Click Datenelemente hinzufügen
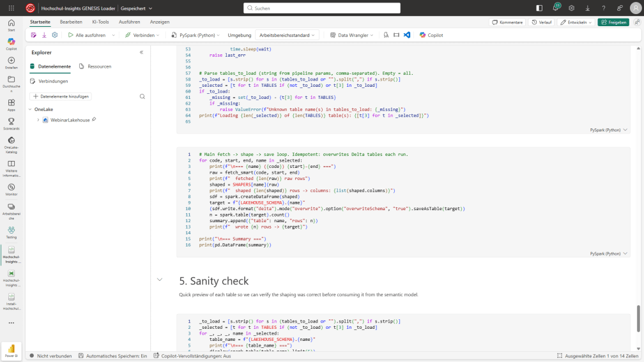Screen dimensions: 644x362 tap(61, 96)
